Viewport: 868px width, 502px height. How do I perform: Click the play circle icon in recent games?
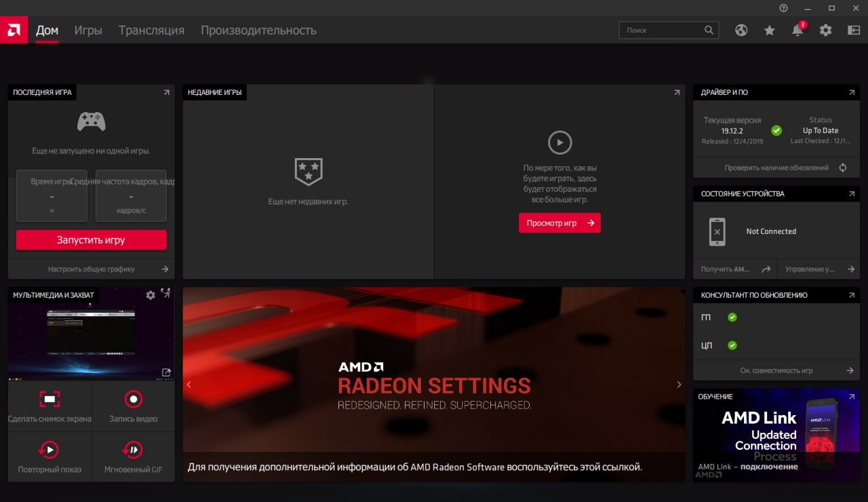(559, 142)
